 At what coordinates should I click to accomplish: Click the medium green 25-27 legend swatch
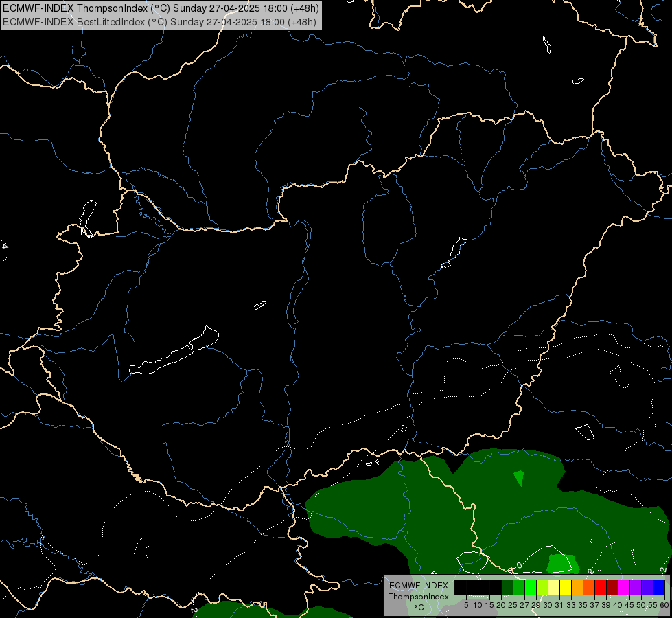pyautogui.click(x=519, y=587)
